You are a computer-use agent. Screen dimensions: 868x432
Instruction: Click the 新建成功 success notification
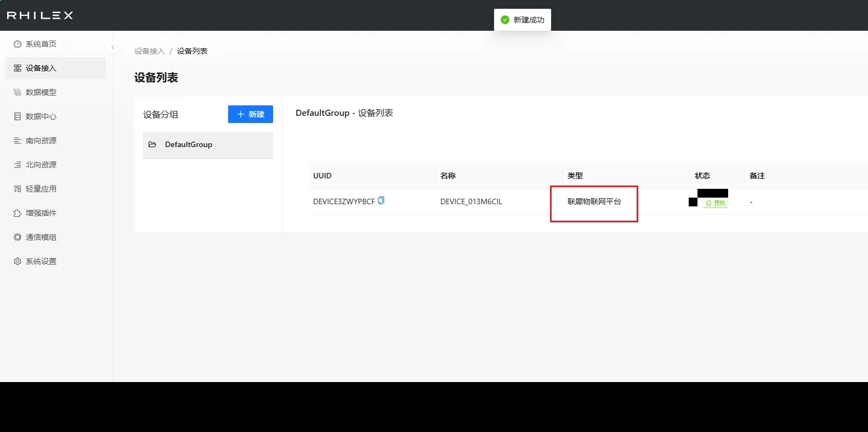(523, 20)
